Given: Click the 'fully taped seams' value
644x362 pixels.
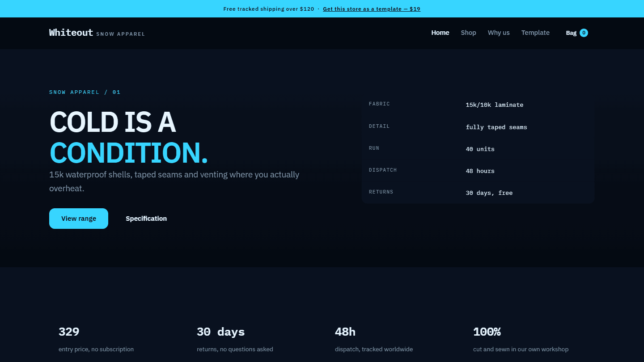Looking at the screenshot, I should pos(496,127).
